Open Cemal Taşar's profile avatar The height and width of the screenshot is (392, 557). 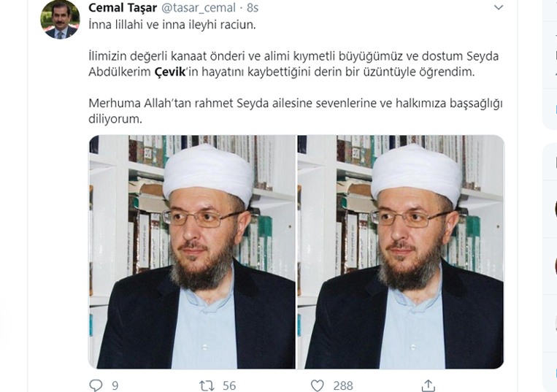click(60, 19)
